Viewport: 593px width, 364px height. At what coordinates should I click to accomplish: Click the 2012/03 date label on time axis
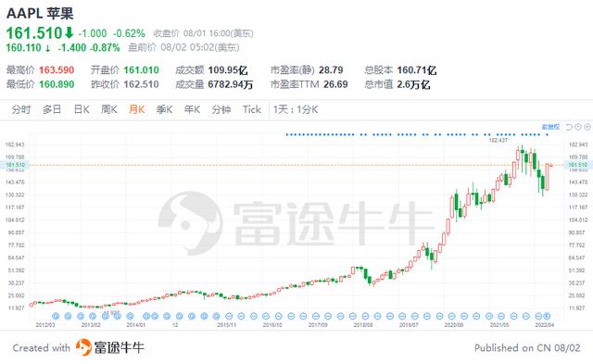[x=45, y=325]
